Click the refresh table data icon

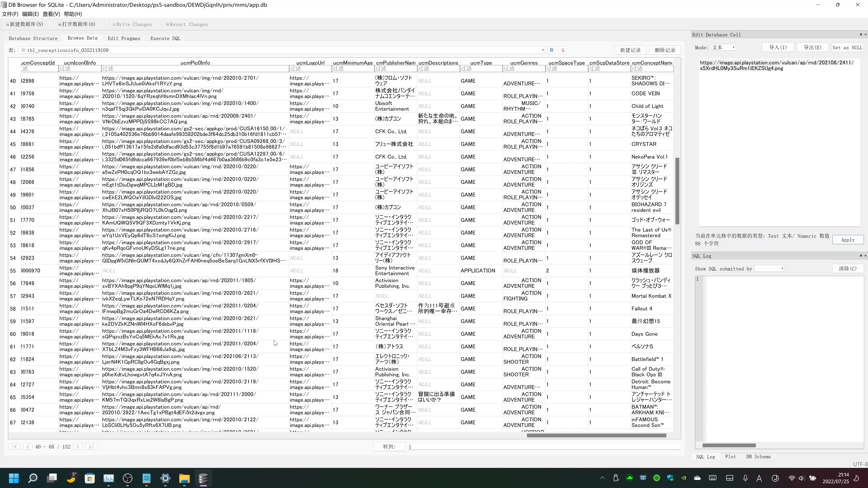pos(552,50)
